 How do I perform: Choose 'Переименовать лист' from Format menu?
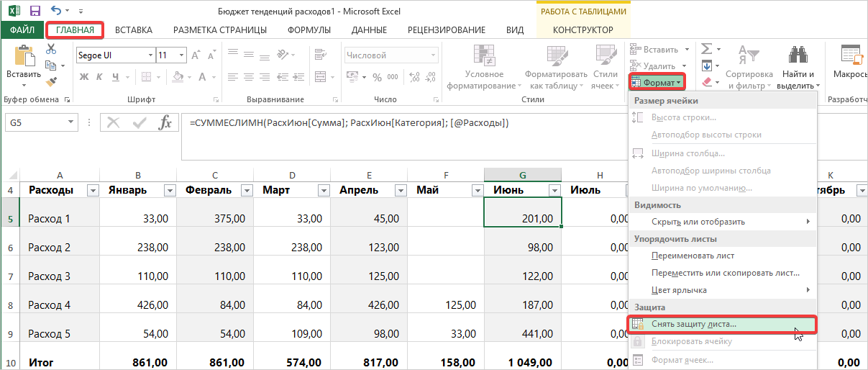coord(693,256)
